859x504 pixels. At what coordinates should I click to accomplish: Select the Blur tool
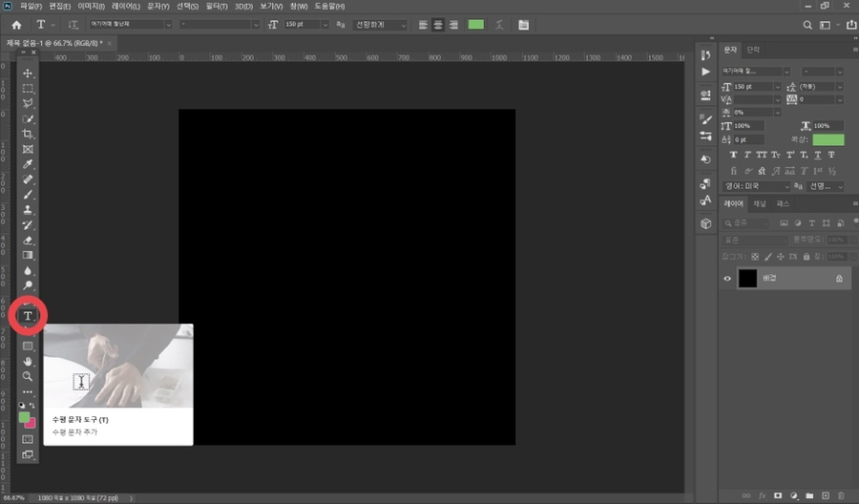point(28,271)
